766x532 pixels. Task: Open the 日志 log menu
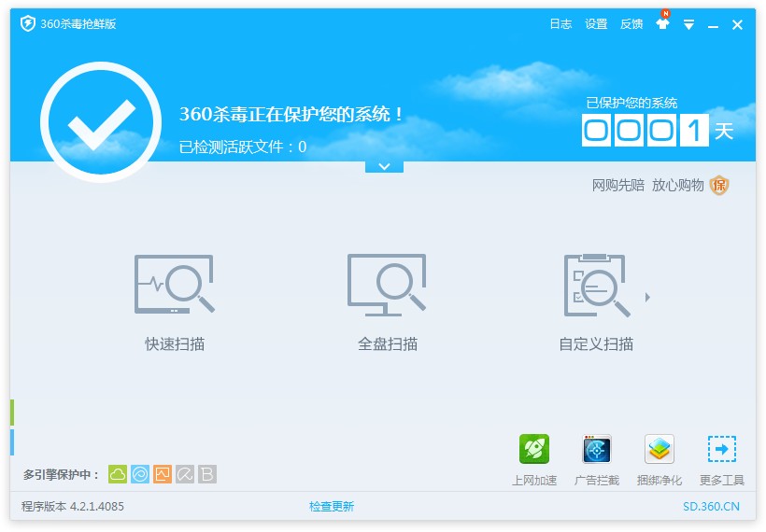click(x=560, y=24)
